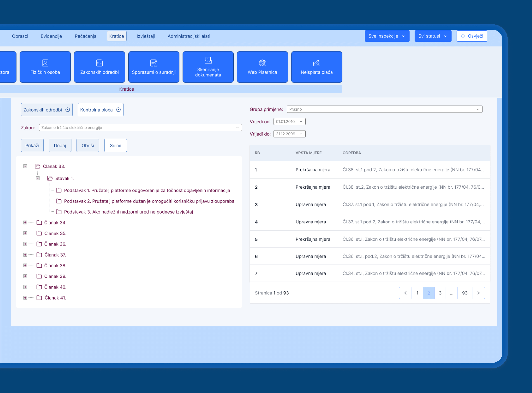
Task: Expand the Članak 36. tree node
Action: (25, 244)
